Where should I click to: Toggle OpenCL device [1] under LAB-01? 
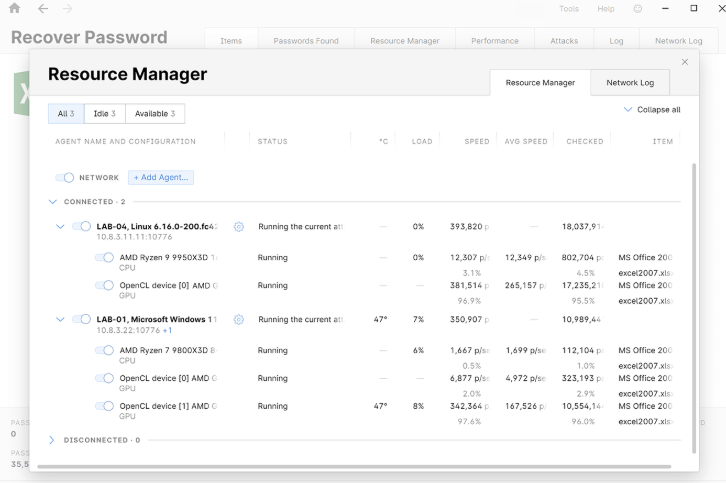click(x=104, y=407)
